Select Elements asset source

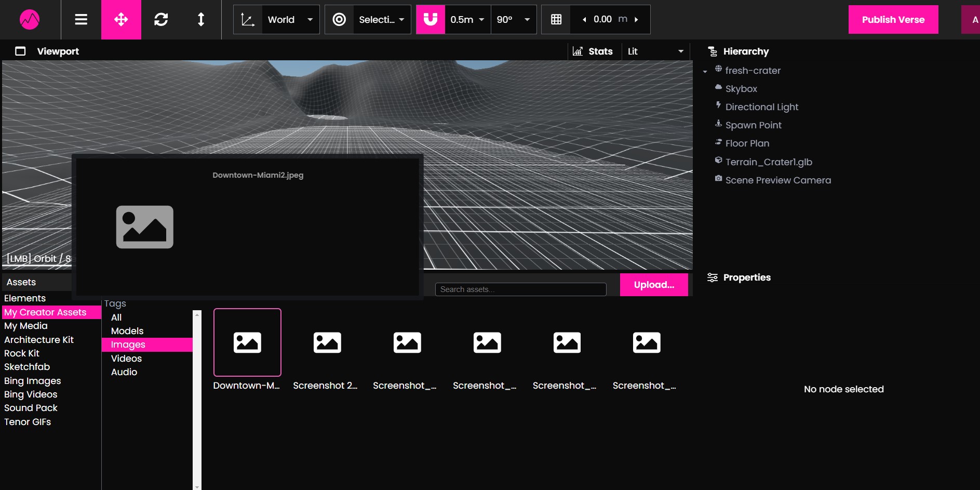click(25, 298)
